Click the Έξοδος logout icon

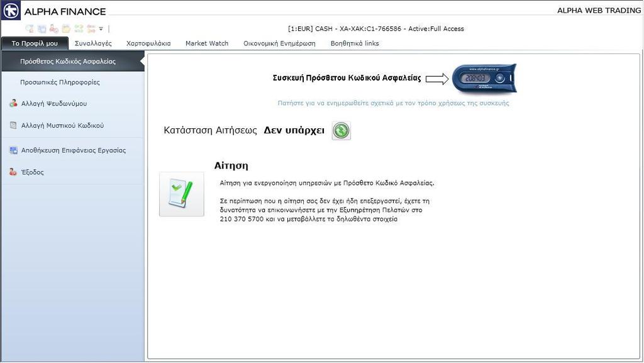[x=13, y=172]
